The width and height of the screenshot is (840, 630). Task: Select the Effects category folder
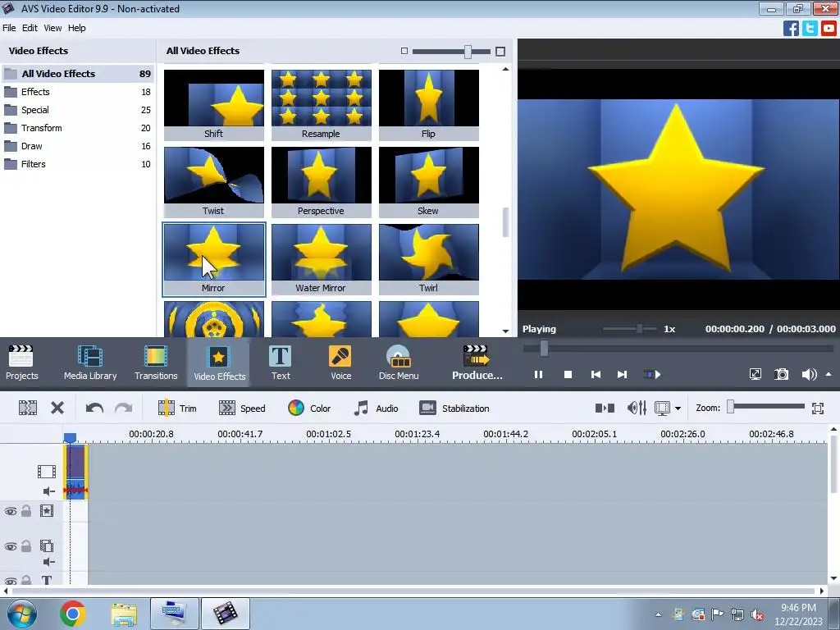pyautogui.click(x=78, y=92)
